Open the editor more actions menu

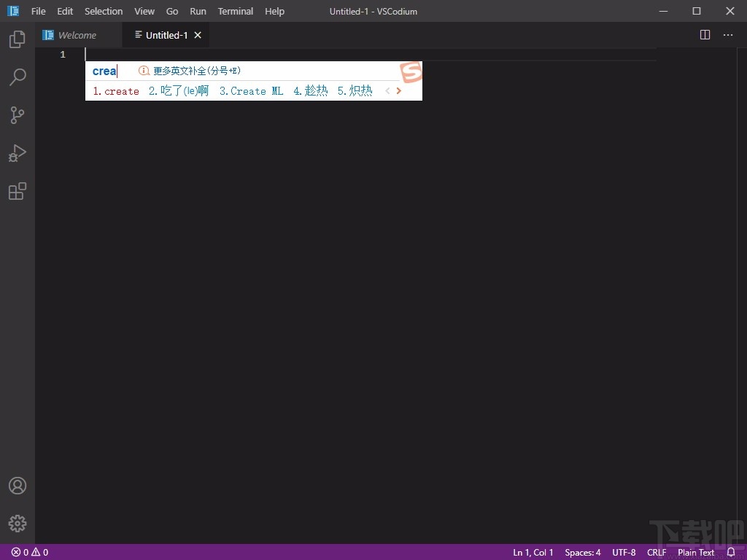point(727,34)
